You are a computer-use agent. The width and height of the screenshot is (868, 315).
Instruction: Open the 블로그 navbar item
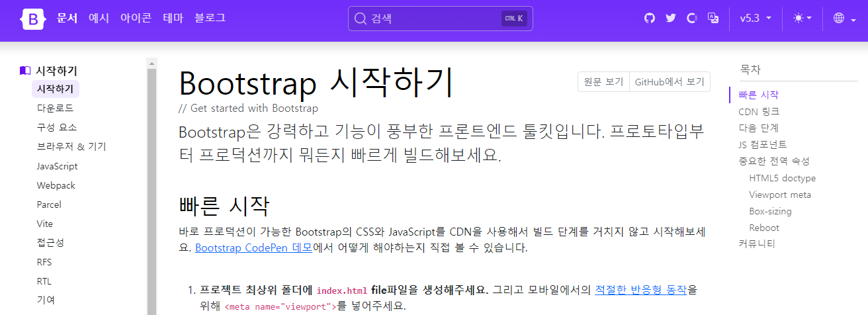tap(210, 18)
